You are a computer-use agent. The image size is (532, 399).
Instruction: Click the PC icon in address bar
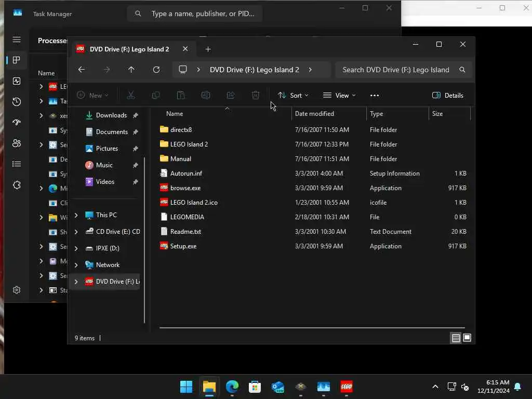coord(183,70)
